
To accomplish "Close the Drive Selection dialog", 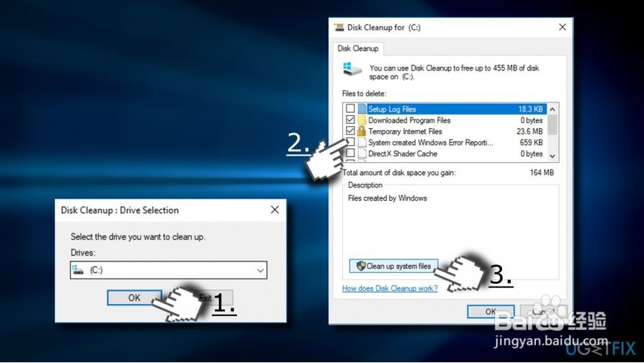I will pos(274,210).
